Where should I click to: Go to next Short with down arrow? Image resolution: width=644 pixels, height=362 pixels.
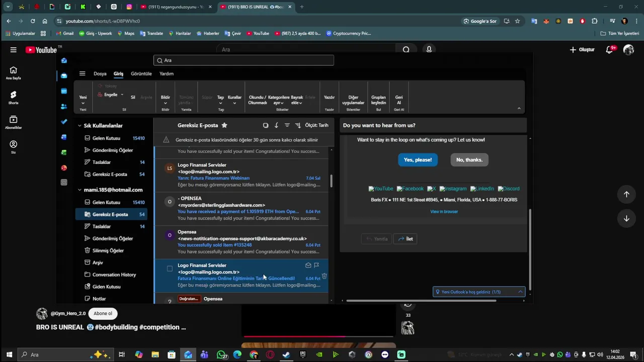(x=626, y=218)
